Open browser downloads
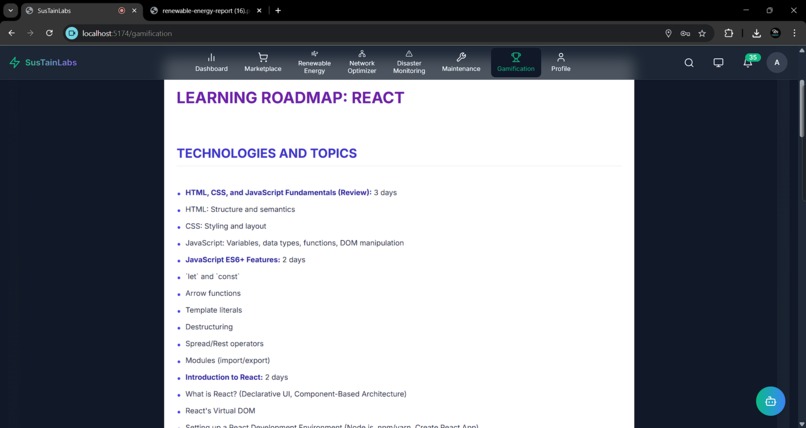 tap(756, 33)
